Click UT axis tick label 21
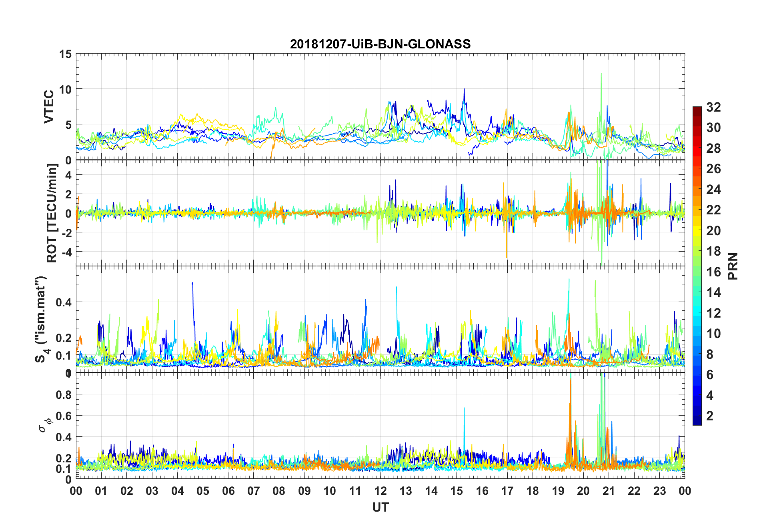The width and height of the screenshot is (761, 532). point(609,491)
